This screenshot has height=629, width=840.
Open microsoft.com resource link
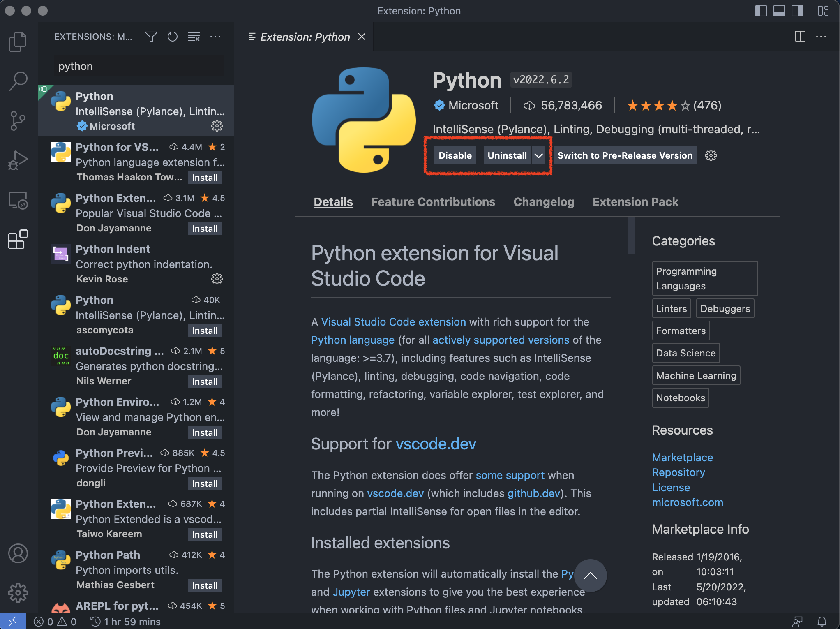(x=688, y=502)
